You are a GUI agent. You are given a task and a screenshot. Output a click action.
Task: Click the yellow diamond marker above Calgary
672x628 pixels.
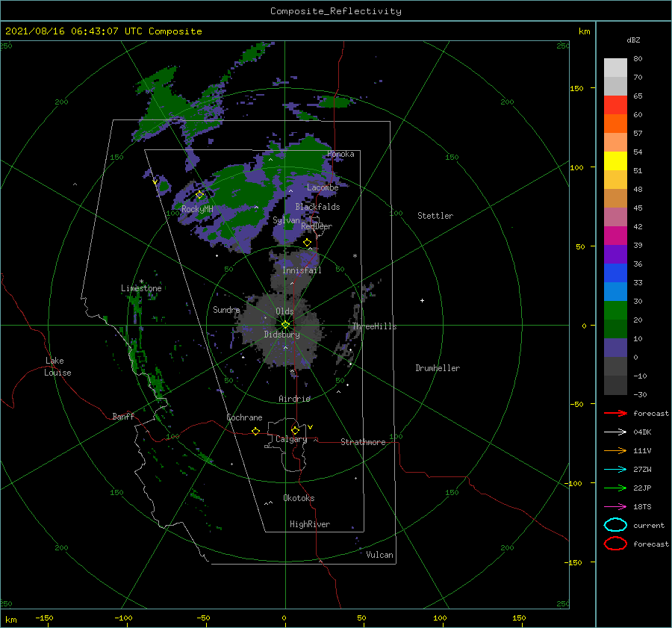pyautogui.click(x=295, y=430)
